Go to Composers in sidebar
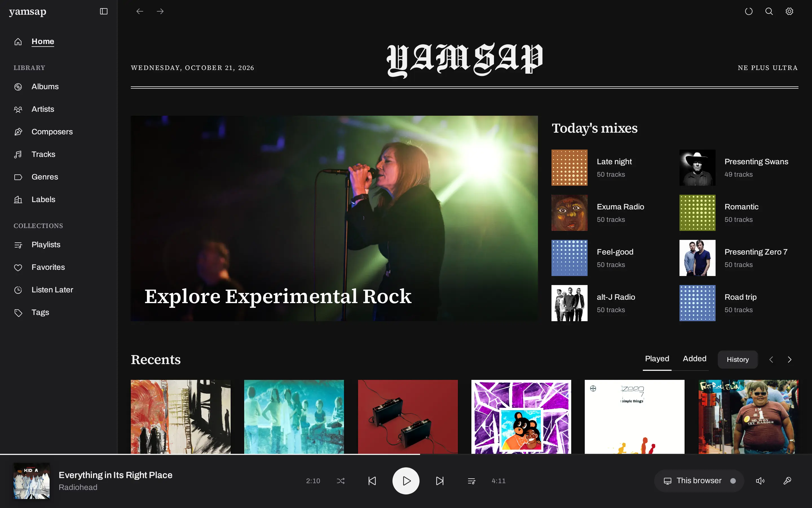The height and width of the screenshot is (508, 812). click(x=52, y=132)
